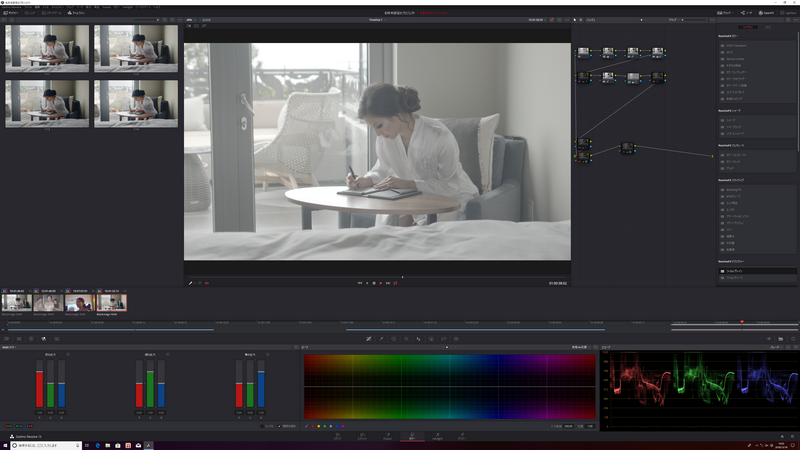Open the scope type dropdown
Image resolution: width=800 pixels, height=450 pixels.
(x=776, y=347)
